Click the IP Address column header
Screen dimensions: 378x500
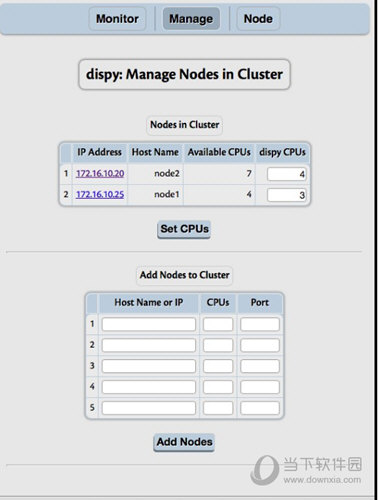click(x=99, y=152)
